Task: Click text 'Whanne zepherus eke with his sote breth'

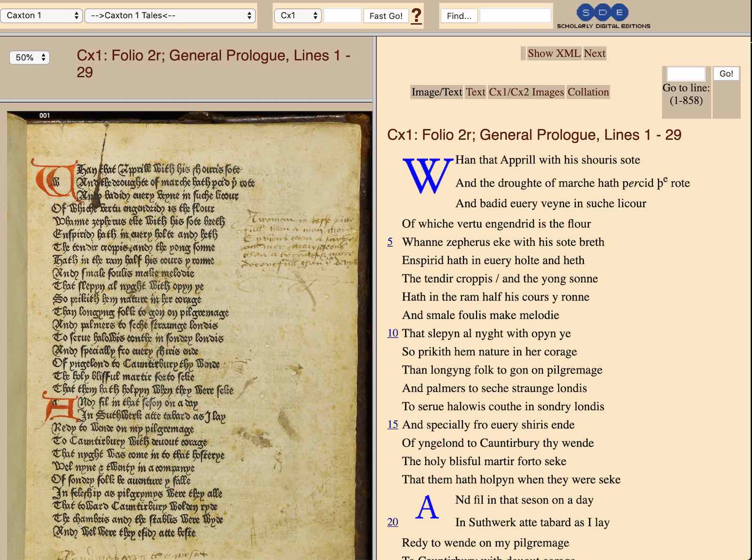Action: pyautogui.click(x=503, y=242)
